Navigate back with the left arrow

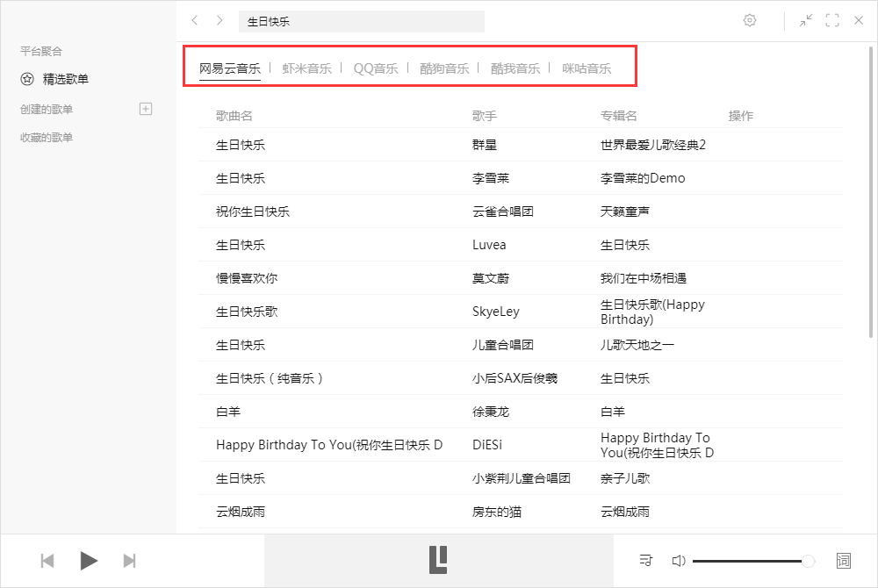tap(194, 20)
